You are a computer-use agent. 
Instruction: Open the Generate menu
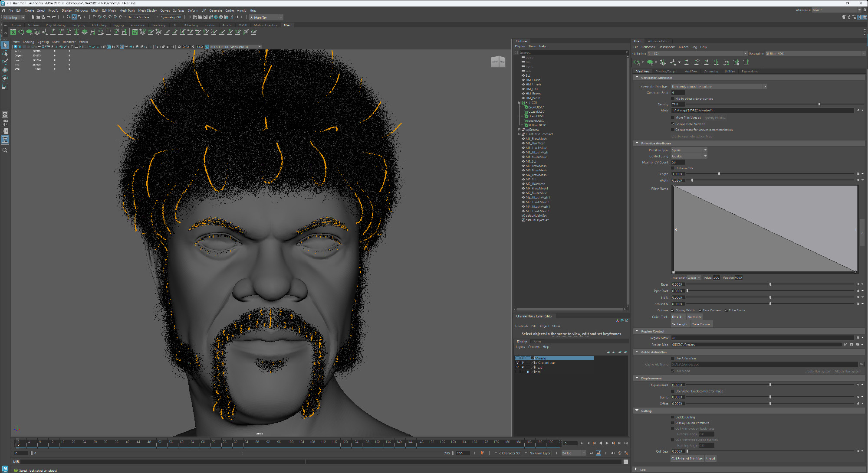[216, 10]
